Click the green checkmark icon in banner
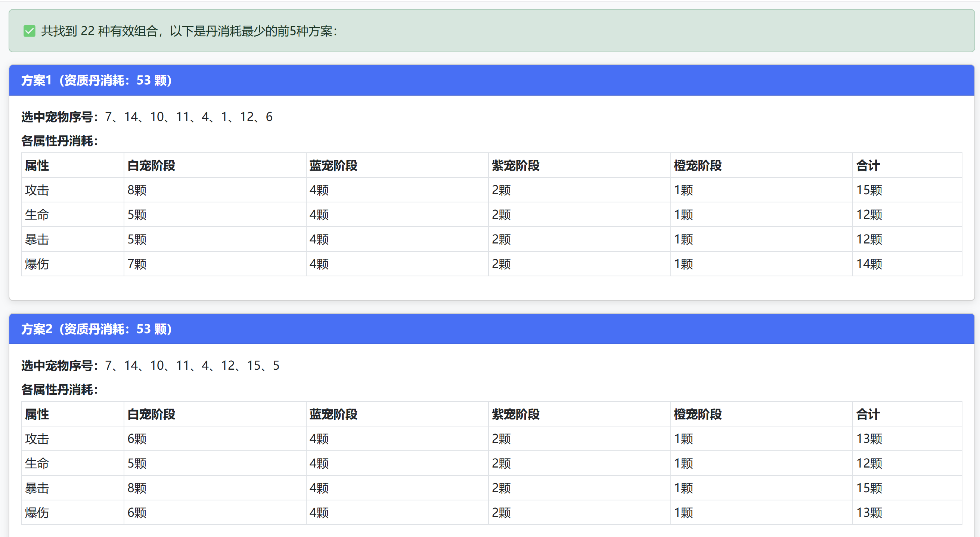 tap(29, 31)
